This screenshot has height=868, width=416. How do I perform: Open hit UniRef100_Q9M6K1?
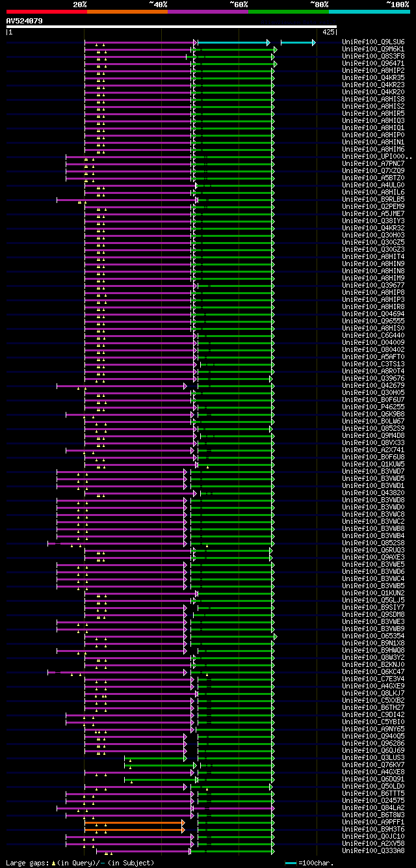tap(373, 49)
